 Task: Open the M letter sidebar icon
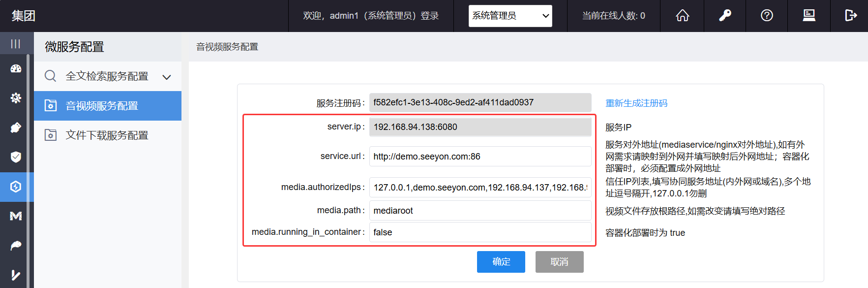16,216
